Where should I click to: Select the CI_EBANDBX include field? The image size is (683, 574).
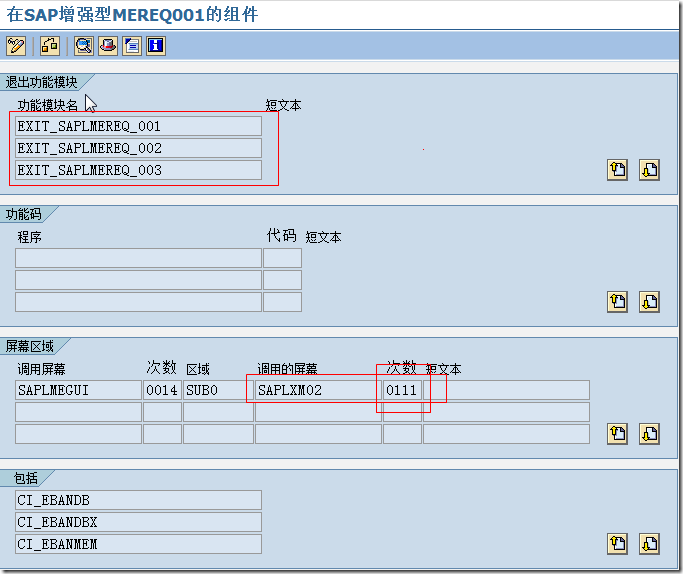coord(139,522)
